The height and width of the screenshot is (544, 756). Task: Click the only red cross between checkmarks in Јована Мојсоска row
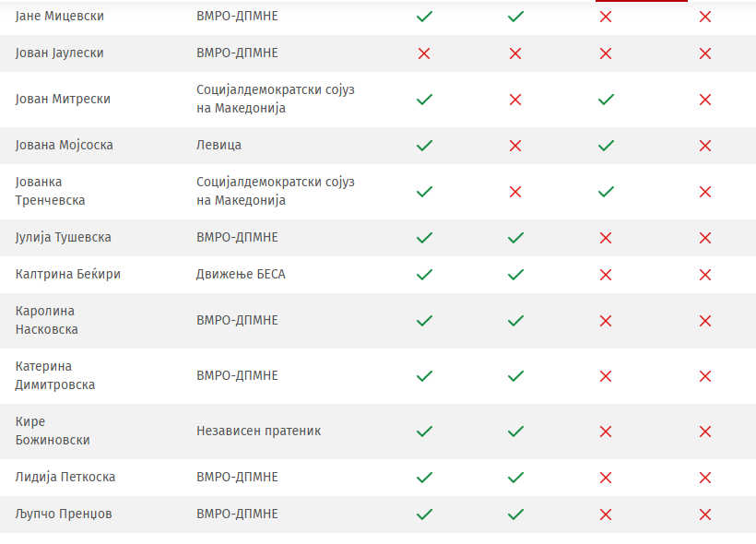(515, 146)
